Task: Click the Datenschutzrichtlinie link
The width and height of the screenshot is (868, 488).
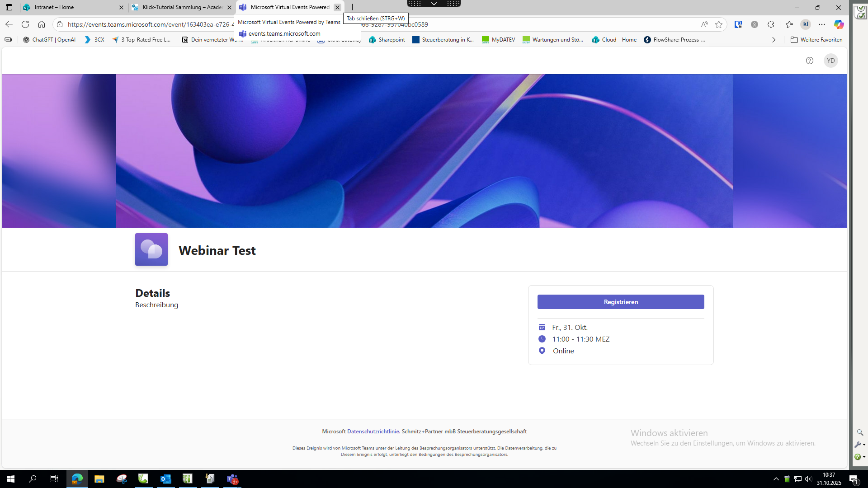Action: click(373, 432)
